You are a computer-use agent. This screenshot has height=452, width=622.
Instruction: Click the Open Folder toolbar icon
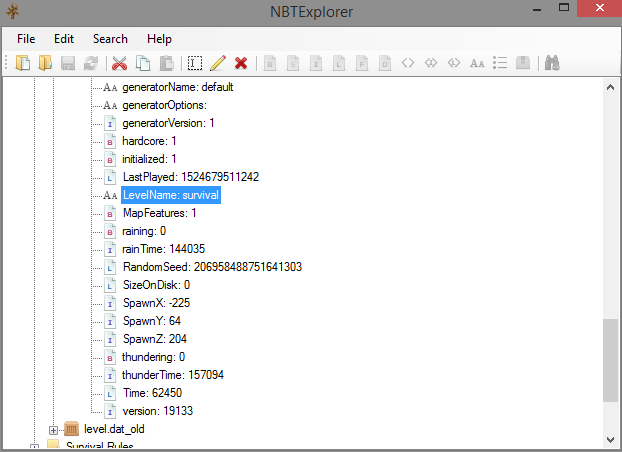click(45, 63)
